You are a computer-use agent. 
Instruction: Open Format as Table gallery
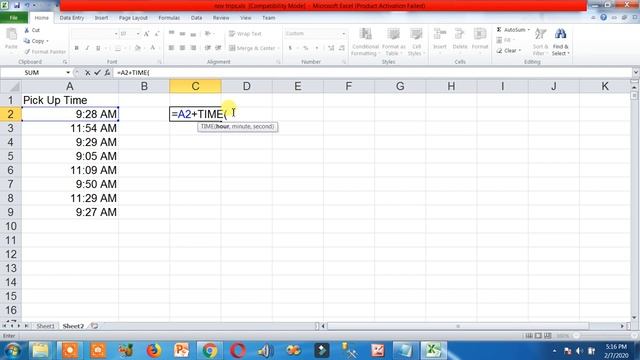coord(393,42)
